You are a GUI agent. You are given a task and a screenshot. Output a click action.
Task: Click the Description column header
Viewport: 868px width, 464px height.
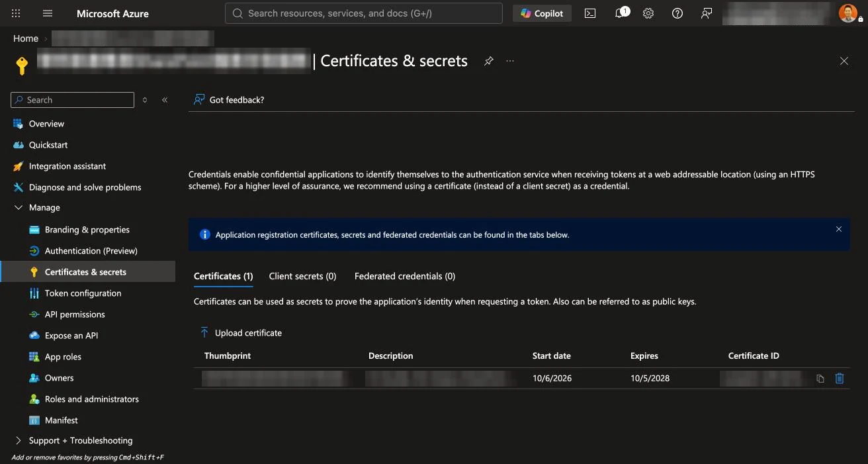coord(390,356)
